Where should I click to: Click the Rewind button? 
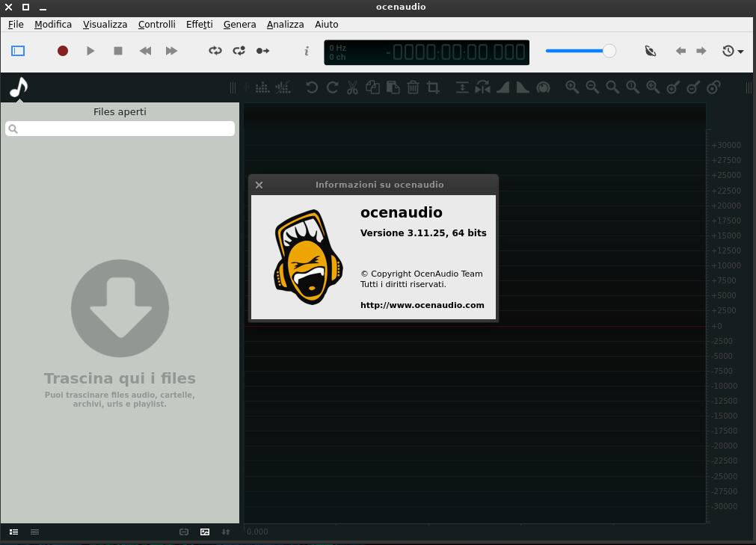tap(145, 51)
